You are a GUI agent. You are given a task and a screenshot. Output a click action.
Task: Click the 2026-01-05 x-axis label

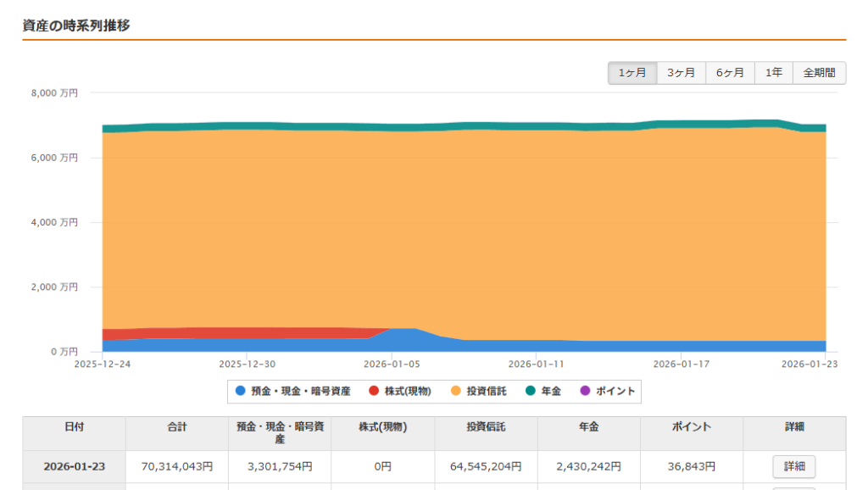click(393, 364)
